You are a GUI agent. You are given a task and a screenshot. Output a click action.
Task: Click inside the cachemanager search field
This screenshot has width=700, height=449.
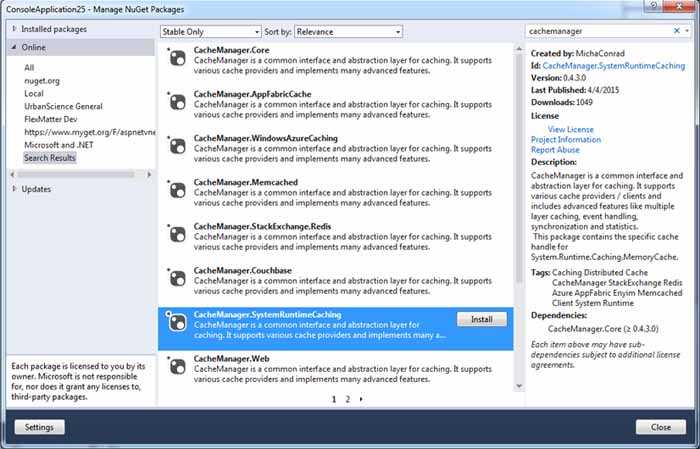[x=598, y=31]
